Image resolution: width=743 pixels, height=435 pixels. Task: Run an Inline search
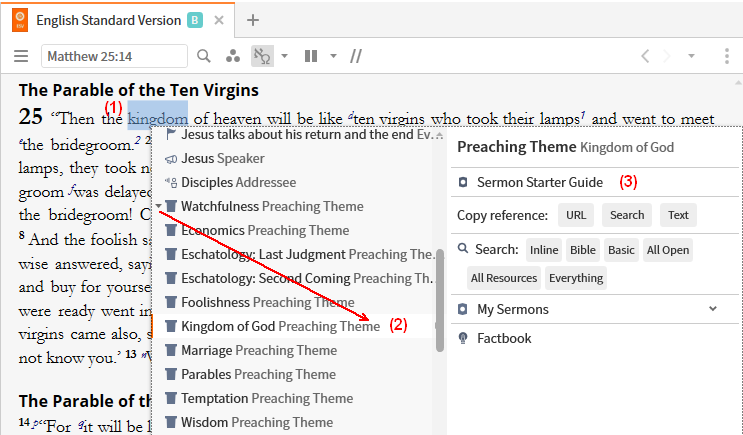pyautogui.click(x=544, y=250)
